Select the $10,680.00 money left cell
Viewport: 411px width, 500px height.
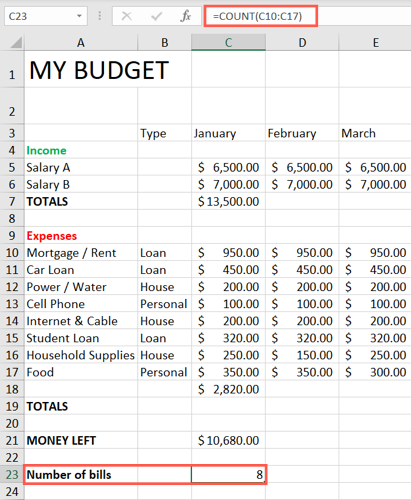click(x=228, y=440)
